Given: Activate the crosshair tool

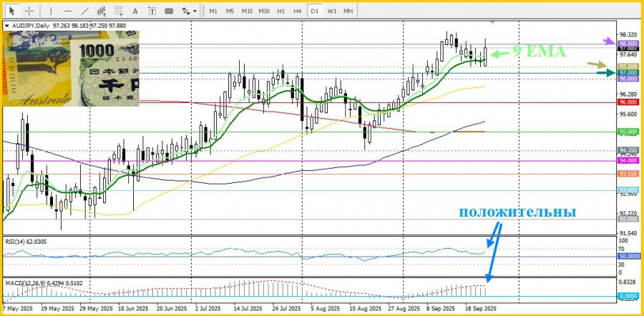Looking at the screenshot, I should [29, 11].
